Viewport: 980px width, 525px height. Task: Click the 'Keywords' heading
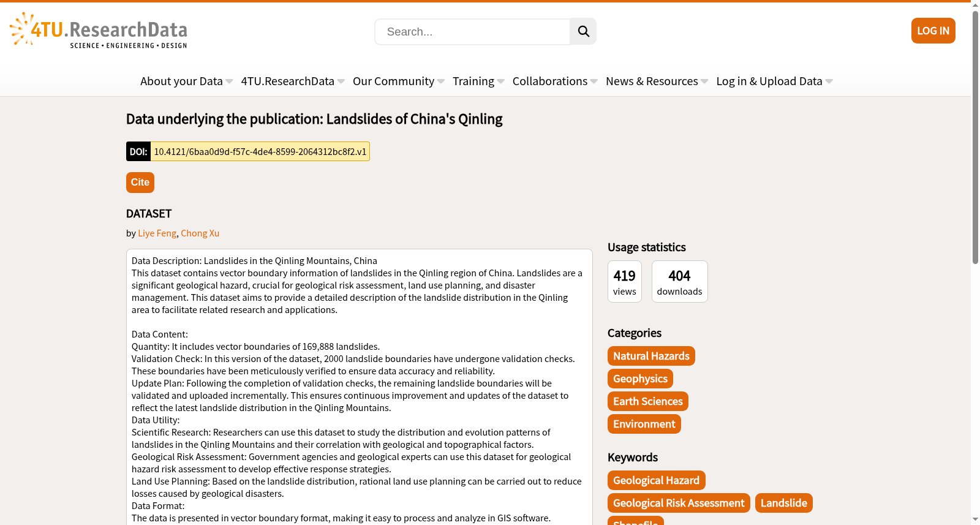[x=633, y=457]
